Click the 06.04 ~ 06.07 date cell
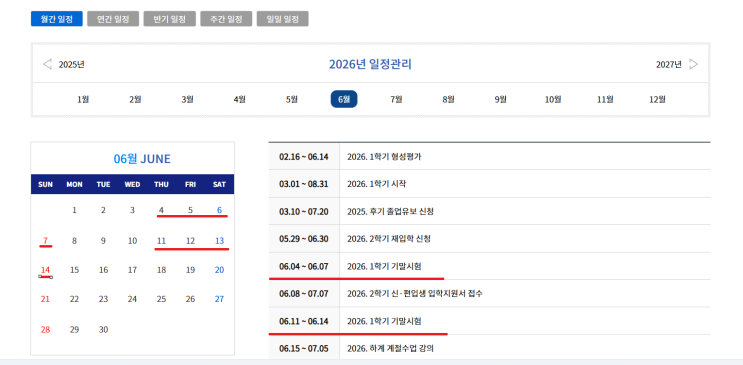This screenshot has height=365, width=743. (x=304, y=267)
